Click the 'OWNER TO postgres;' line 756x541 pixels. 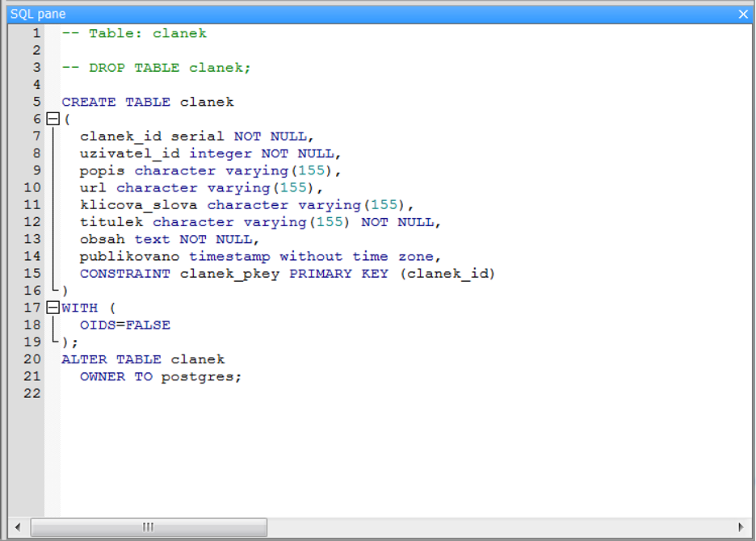[161, 376]
